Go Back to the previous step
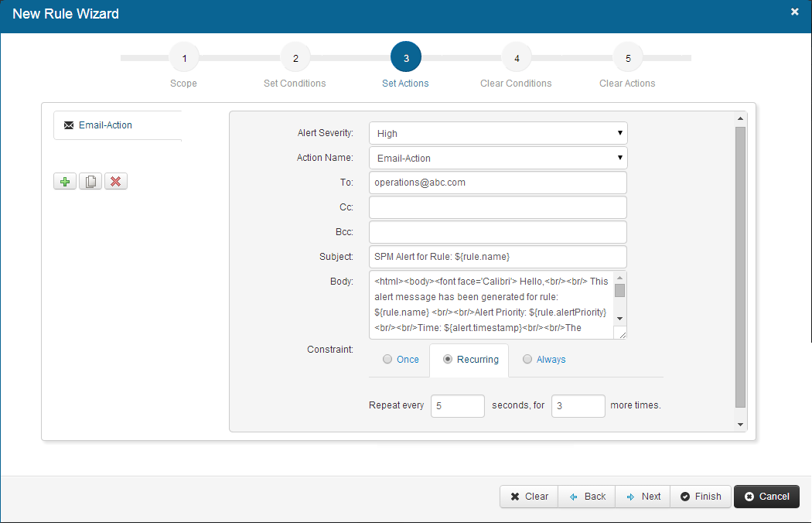The image size is (812, 526). tap(587, 497)
